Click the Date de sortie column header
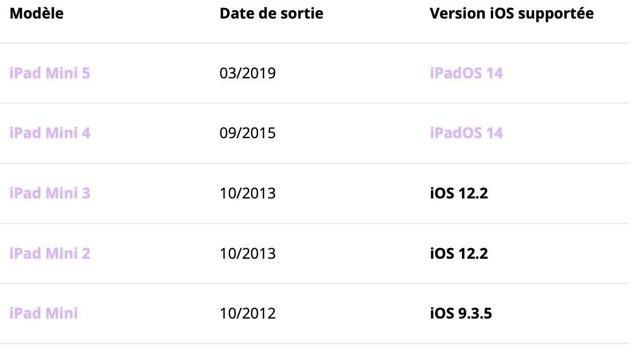The image size is (644, 345). click(271, 13)
